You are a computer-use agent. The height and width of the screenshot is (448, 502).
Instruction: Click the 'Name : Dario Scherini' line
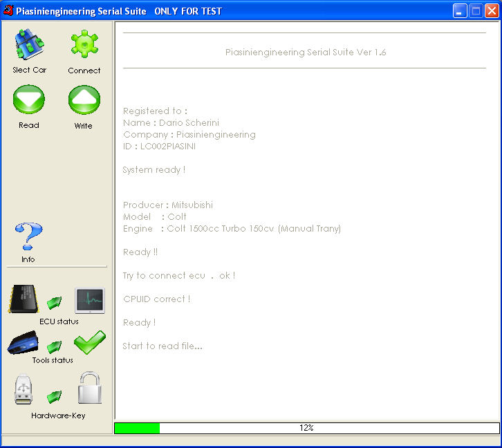pyautogui.click(x=171, y=123)
